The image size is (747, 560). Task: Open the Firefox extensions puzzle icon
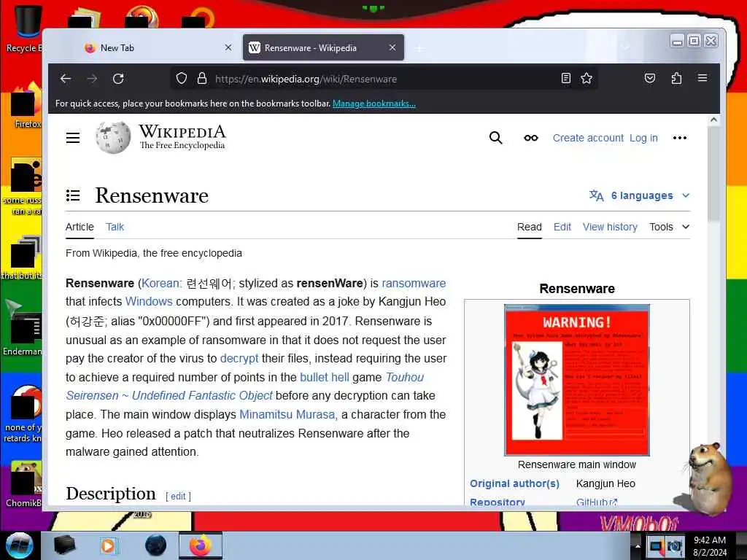click(676, 79)
